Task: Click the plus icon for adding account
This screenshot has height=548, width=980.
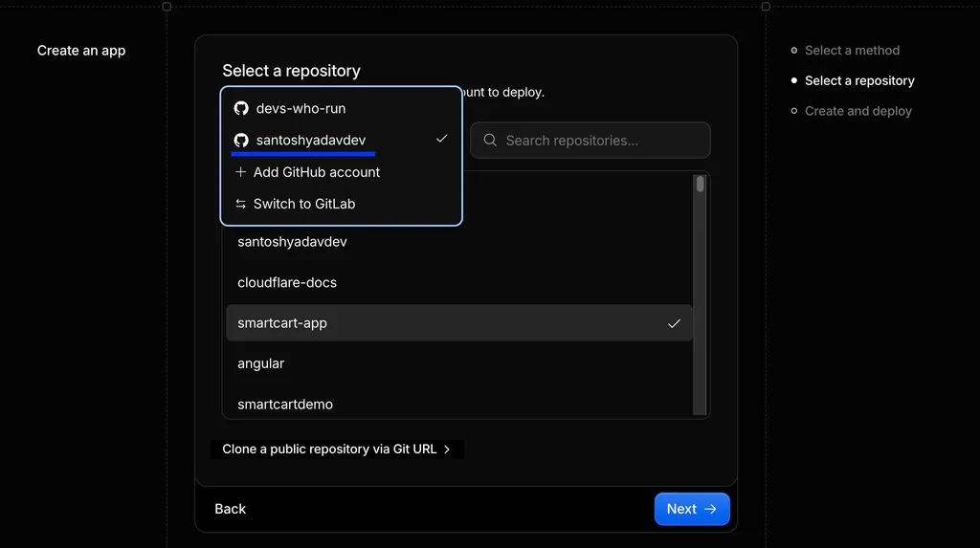Action: [x=240, y=172]
